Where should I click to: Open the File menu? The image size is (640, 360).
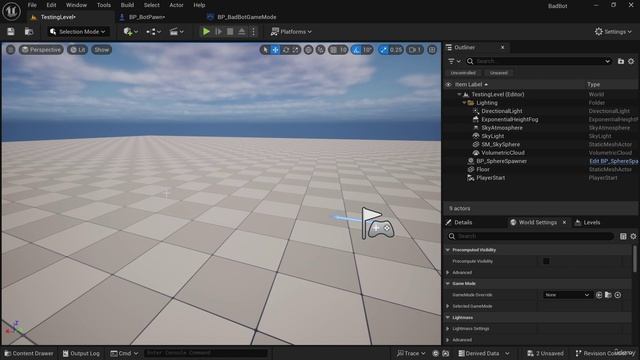point(32,5)
